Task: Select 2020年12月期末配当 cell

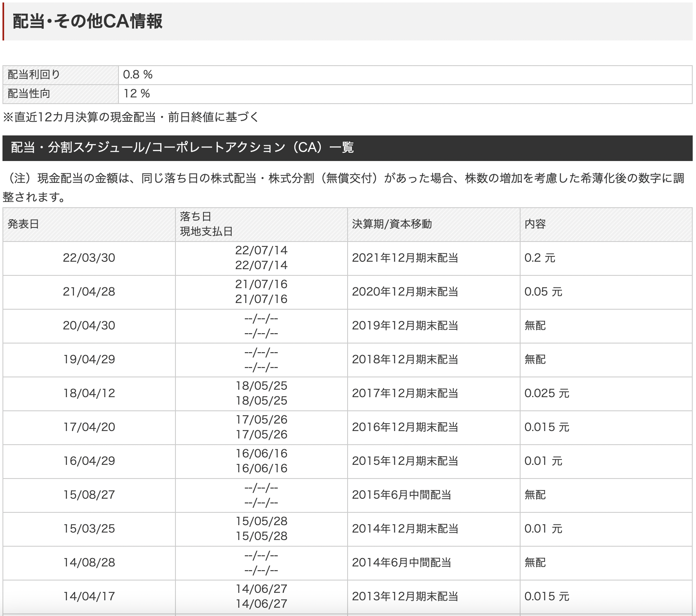Action: (x=433, y=292)
